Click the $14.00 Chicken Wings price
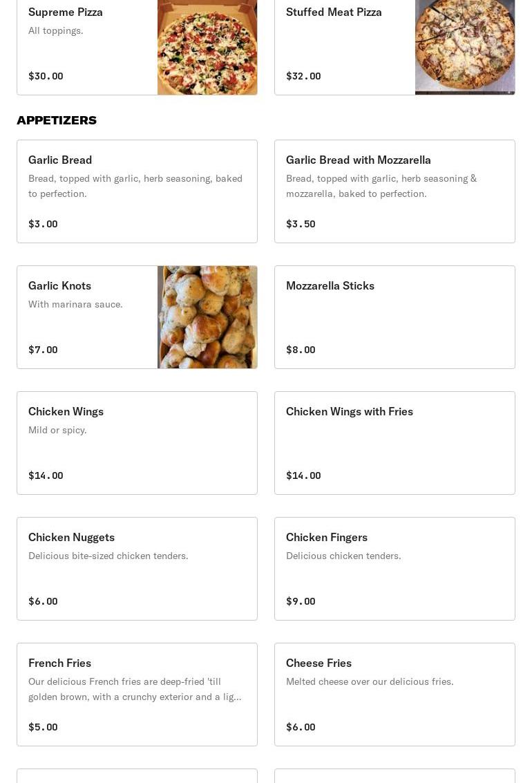This screenshot has height=783, width=532. point(46,475)
